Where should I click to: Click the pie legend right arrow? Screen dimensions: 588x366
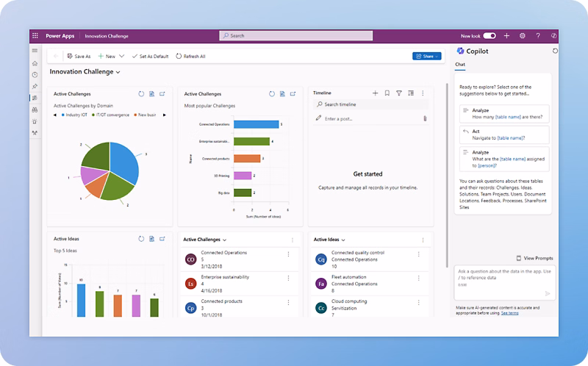(x=164, y=115)
